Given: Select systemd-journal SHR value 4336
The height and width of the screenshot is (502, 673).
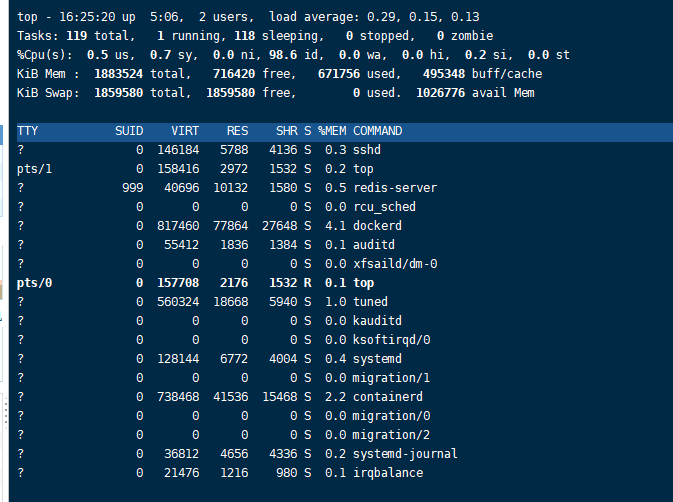Looking at the screenshot, I should click(x=283, y=454).
